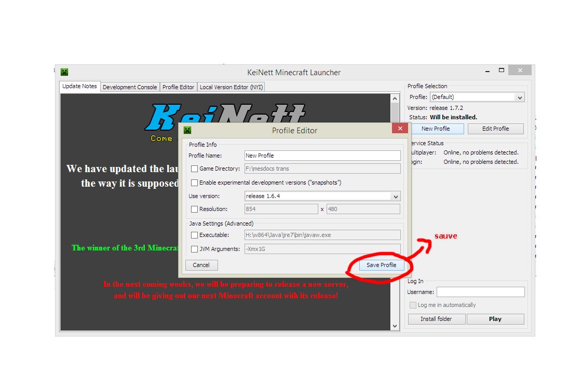
Task: Open the Development Console tab
Action: pyautogui.click(x=130, y=87)
